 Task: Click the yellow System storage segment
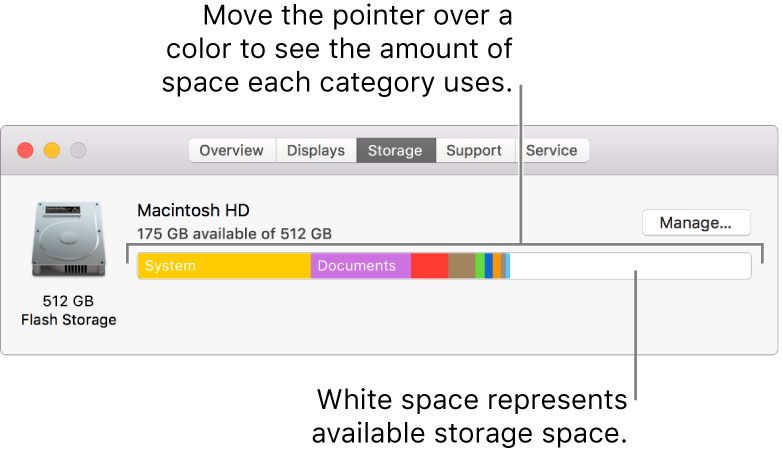click(x=224, y=266)
